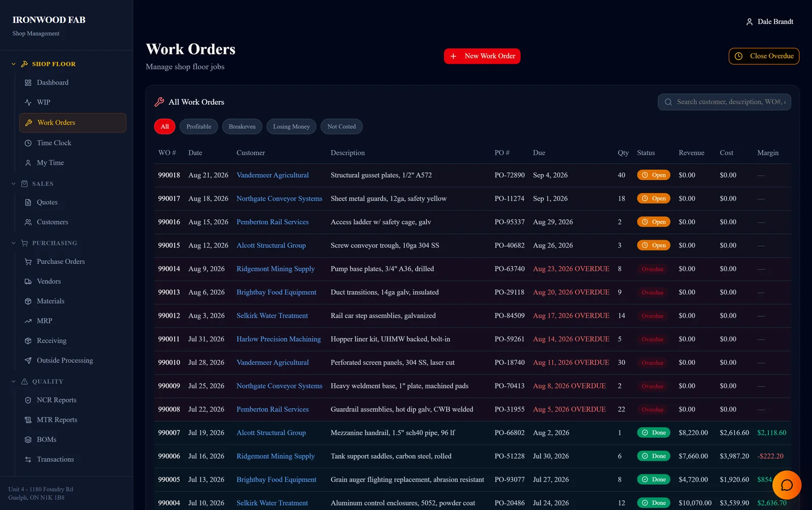Image resolution: width=812 pixels, height=510 pixels.
Task: Click Done status badge on WO 990007
Action: [654, 433]
